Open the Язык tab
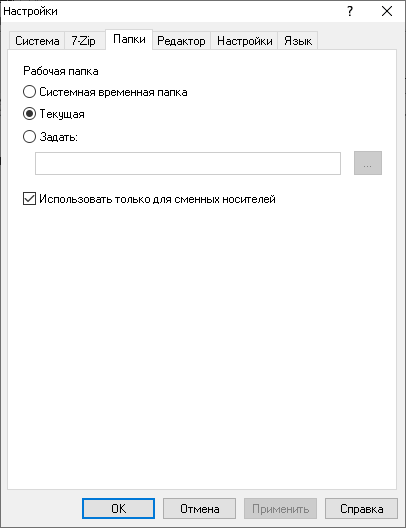Viewport: 406px width, 528px height. coord(298,41)
